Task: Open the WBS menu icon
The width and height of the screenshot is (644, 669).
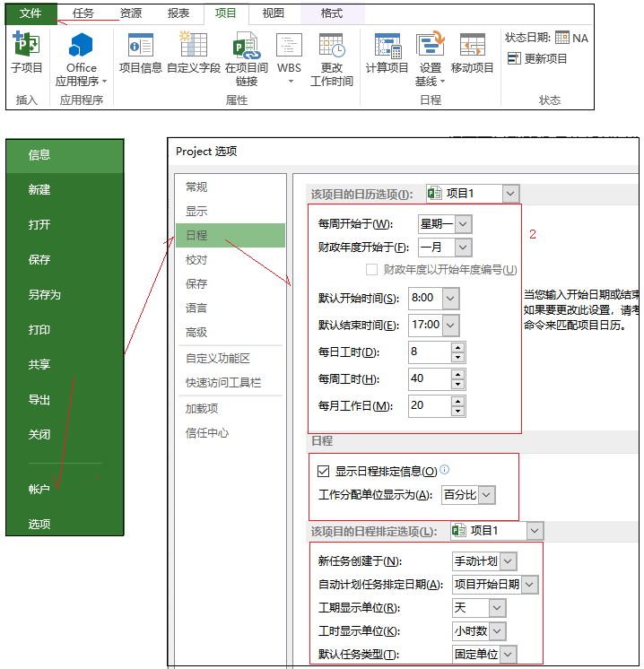Action: pyautogui.click(x=289, y=45)
